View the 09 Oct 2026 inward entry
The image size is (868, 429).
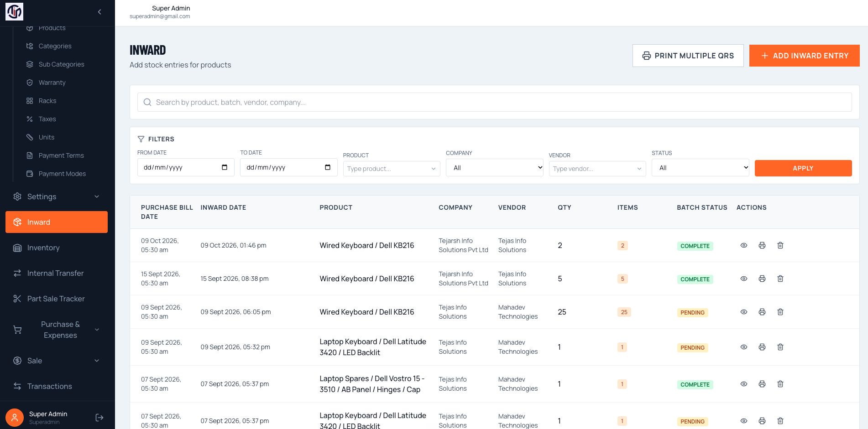click(743, 245)
